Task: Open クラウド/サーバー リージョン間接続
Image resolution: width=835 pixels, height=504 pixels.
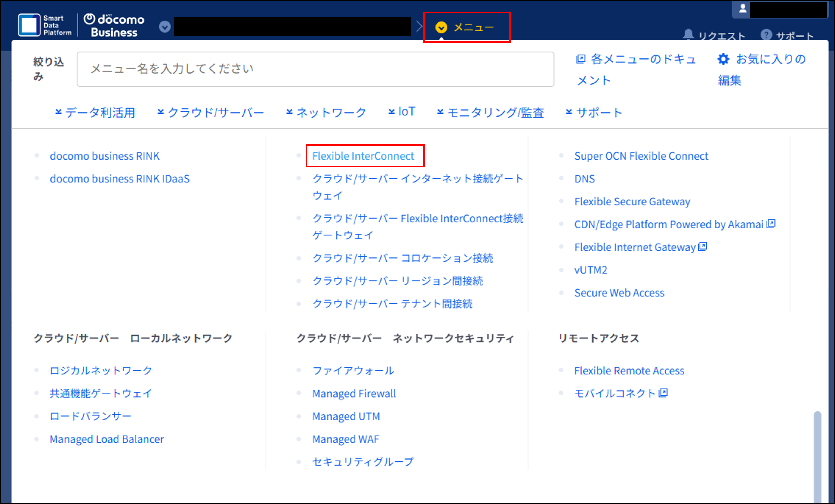Action: 398,281
